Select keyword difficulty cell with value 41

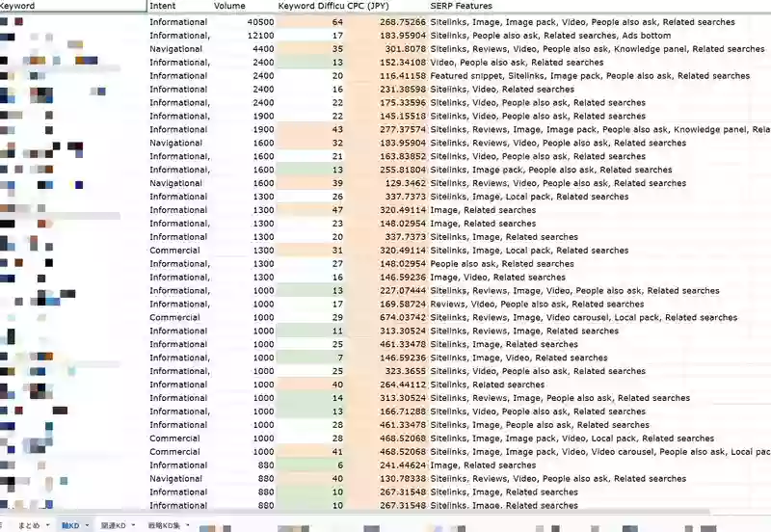point(310,451)
